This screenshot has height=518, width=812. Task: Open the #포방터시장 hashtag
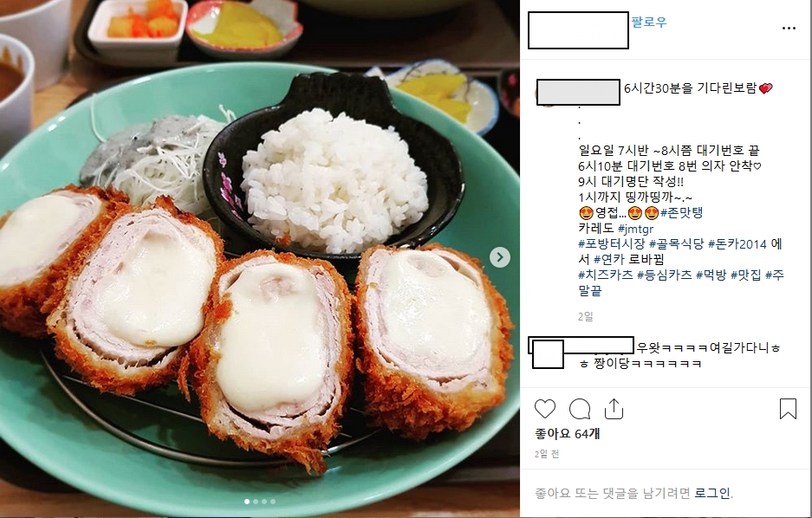point(612,243)
